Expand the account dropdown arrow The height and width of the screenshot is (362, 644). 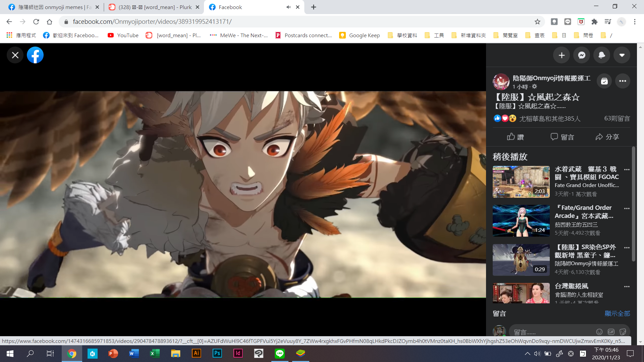pos(622,55)
